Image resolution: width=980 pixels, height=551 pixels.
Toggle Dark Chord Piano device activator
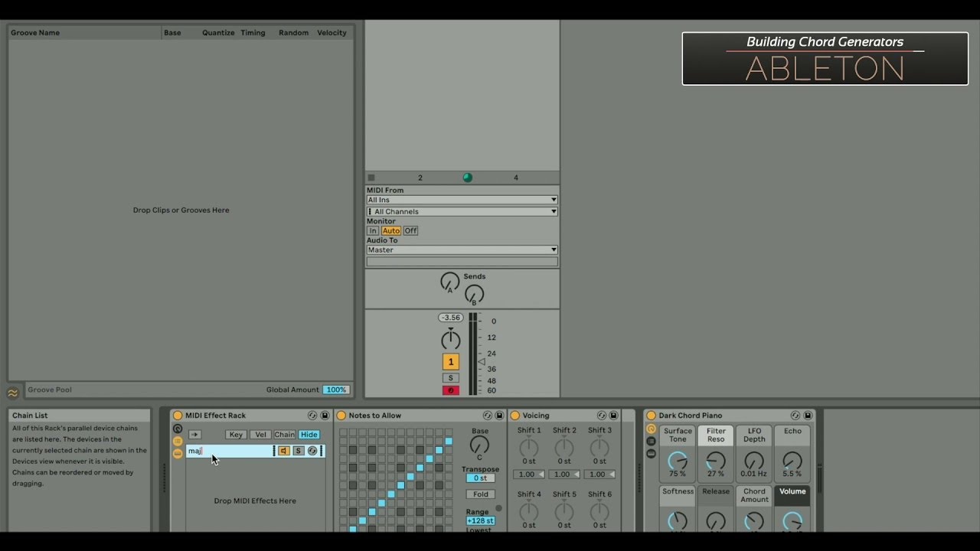click(x=652, y=416)
